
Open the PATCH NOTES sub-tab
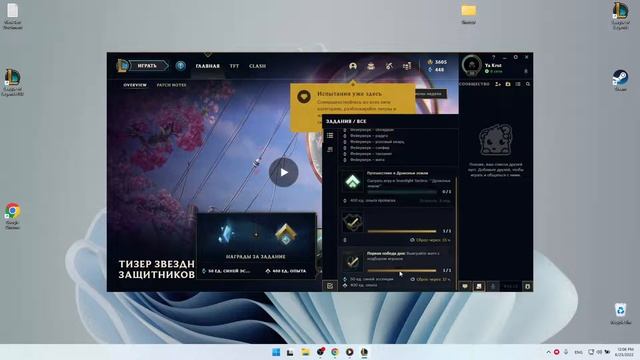(x=171, y=85)
